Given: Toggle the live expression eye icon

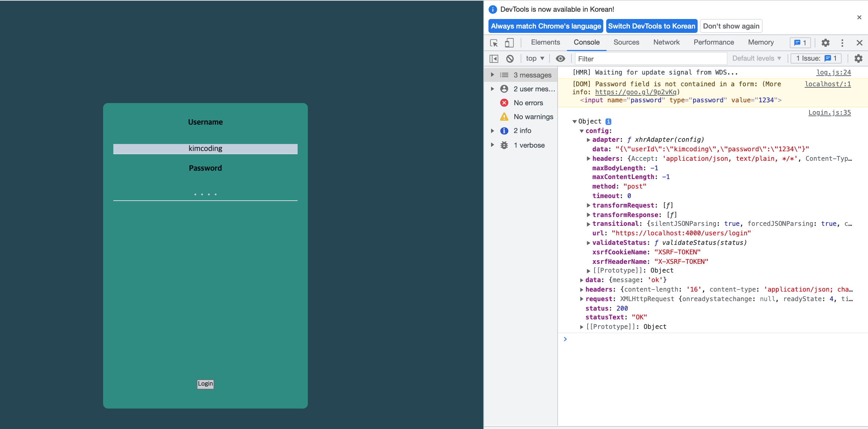Looking at the screenshot, I should pyautogui.click(x=560, y=58).
